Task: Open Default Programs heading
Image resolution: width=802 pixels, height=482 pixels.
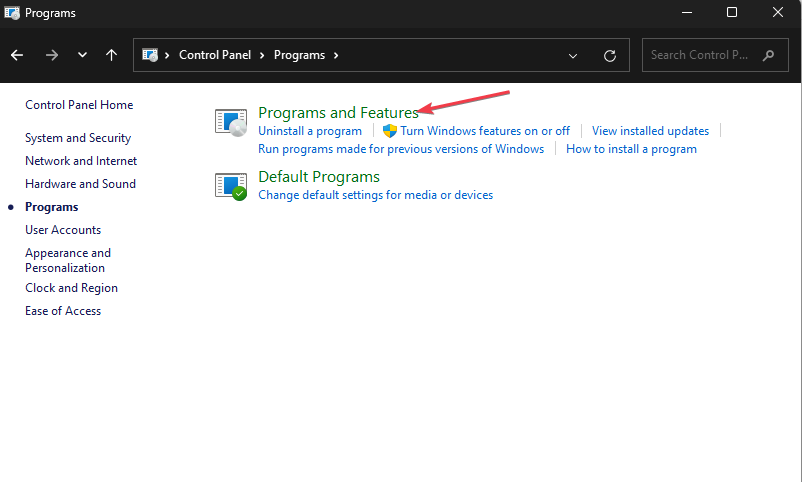Action: (319, 177)
